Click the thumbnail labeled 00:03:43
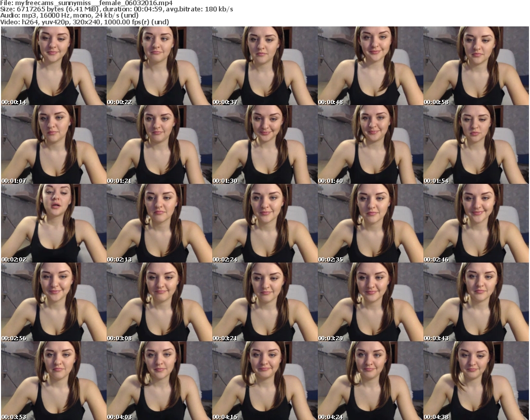This screenshot has width=530, height=420. click(476, 302)
